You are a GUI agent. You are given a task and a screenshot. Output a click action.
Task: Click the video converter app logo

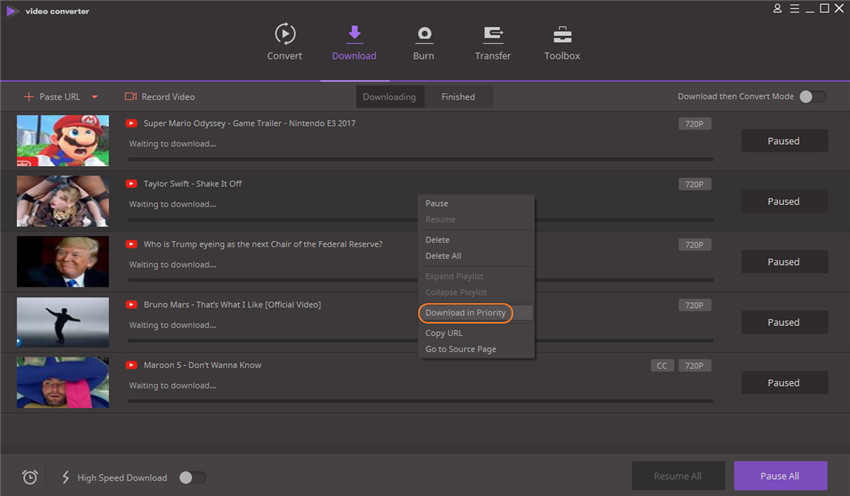tap(11, 11)
